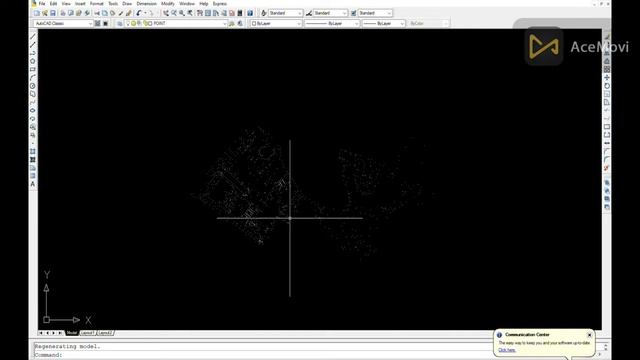This screenshot has width=640, height=360.
Task: Select the Line tool in Draw toolbar
Action: 33,37
